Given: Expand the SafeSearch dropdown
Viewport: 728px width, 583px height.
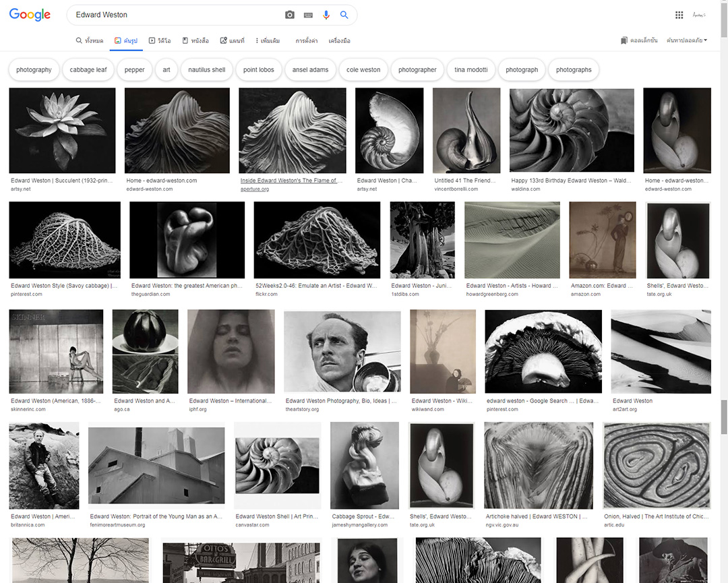Looking at the screenshot, I should pos(686,40).
